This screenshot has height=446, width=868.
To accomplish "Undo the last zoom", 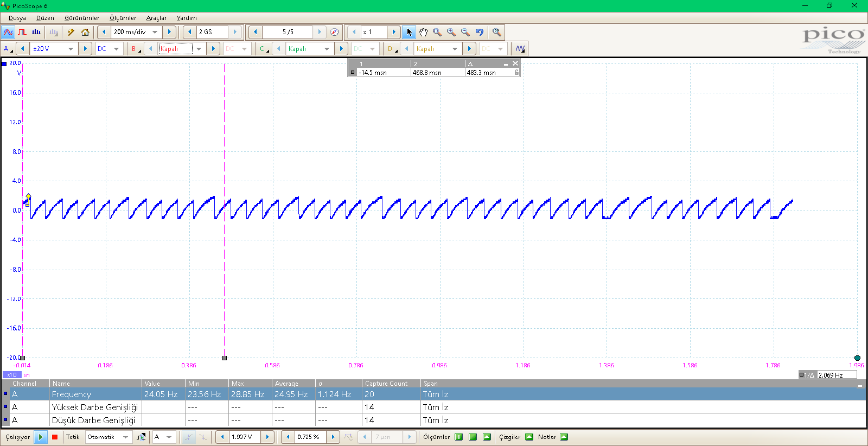I will tap(480, 32).
